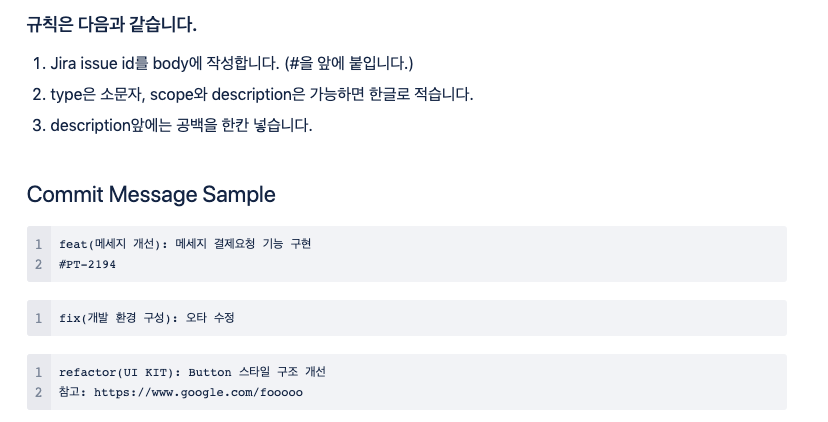Click line number 2 beside 참고 line
Viewport: 828px width, 422px height.
coord(38,392)
